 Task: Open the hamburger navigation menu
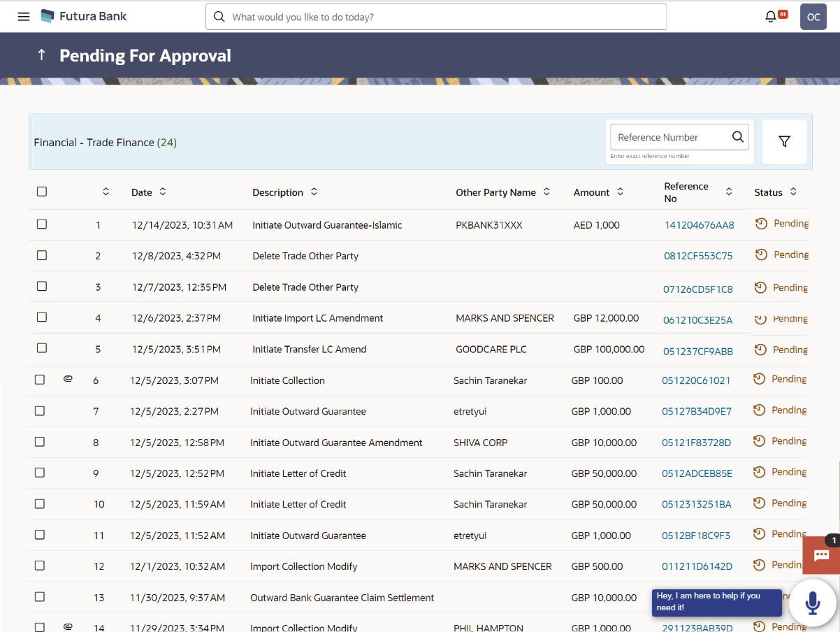(24, 16)
